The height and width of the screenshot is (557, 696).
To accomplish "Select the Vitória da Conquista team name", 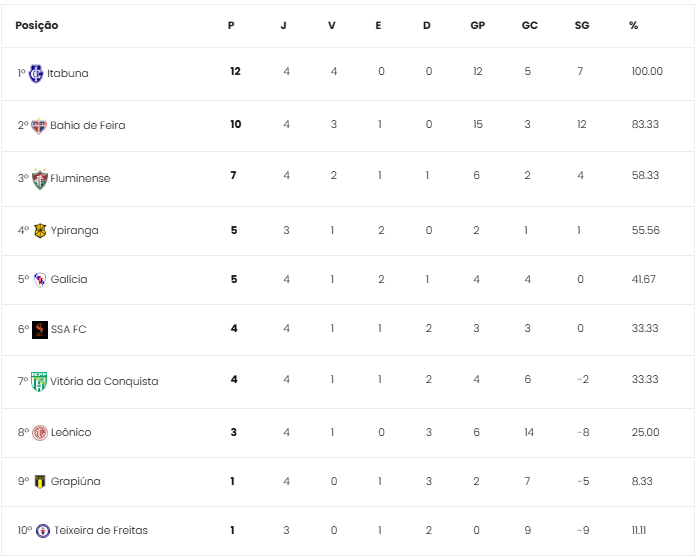I will tap(104, 381).
